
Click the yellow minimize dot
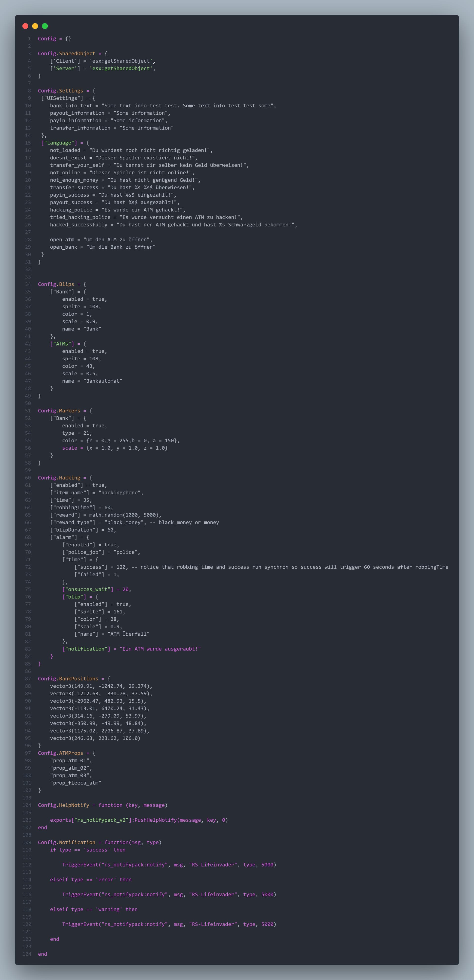coord(35,26)
